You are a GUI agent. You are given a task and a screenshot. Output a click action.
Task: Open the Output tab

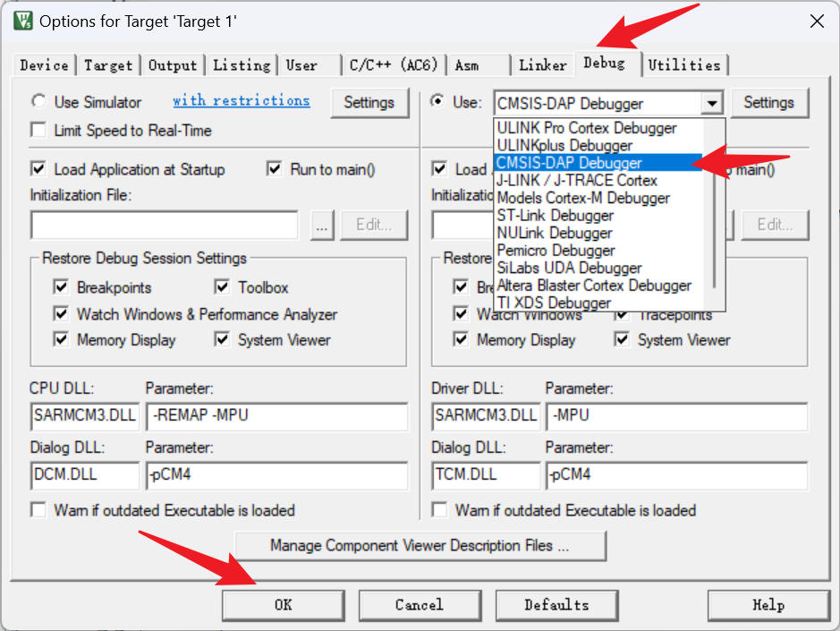(x=173, y=65)
